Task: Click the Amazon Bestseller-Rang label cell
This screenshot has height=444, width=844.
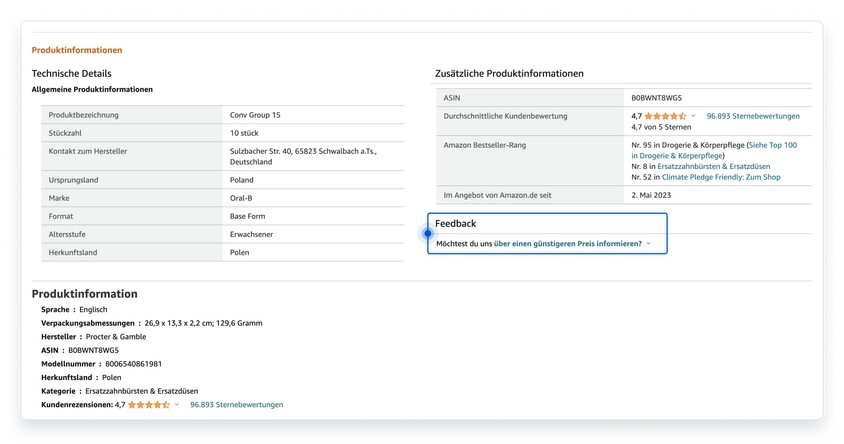Action: (x=530, y=161)
